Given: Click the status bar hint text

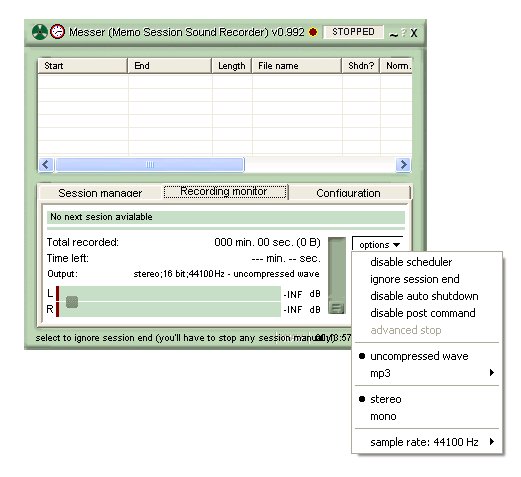Looking at the screenshot, I should 185,338.
